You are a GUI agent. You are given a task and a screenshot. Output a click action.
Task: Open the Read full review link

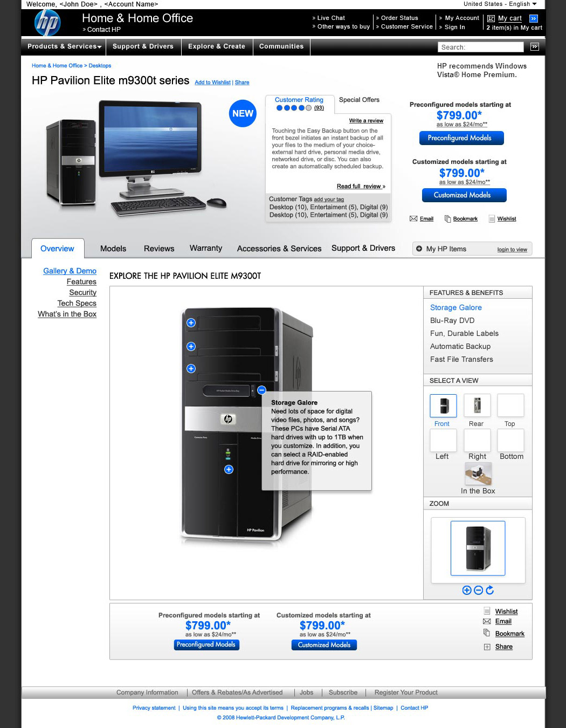[x=361, y=187]
